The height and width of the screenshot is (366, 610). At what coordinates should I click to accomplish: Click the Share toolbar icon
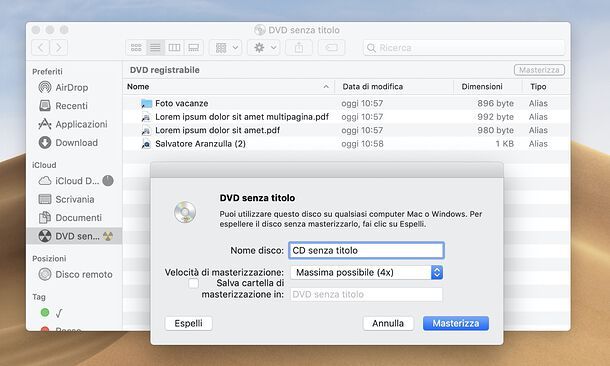[x=299, y=47]
